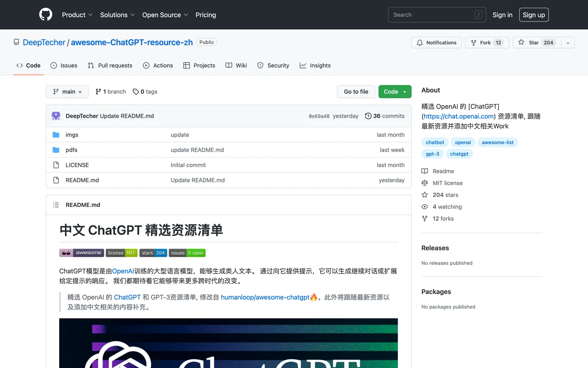
Task: Click the Sign up button
Action: (x=534, y=15)
